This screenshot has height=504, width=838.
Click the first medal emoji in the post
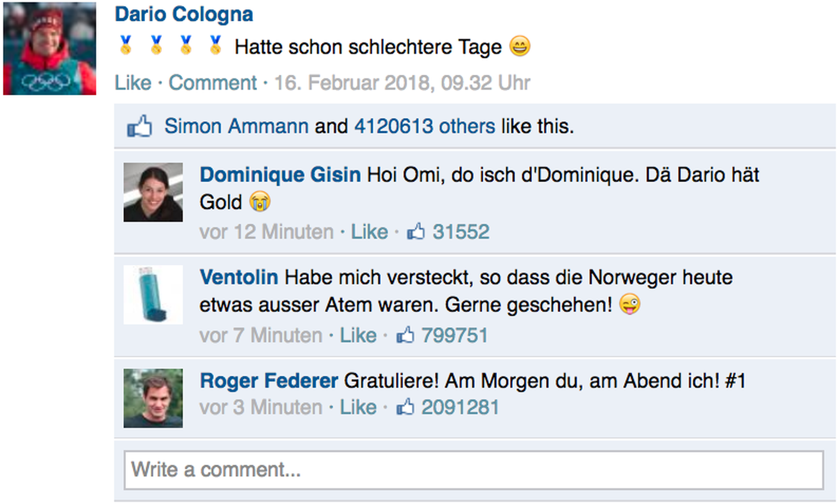[x=126, y=45]
